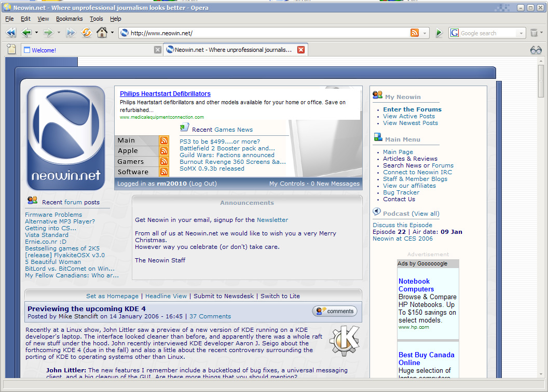This screenshot has height=392, width=548.
Task: Go forward with the green Forward arrow
Action: point(48,33)
